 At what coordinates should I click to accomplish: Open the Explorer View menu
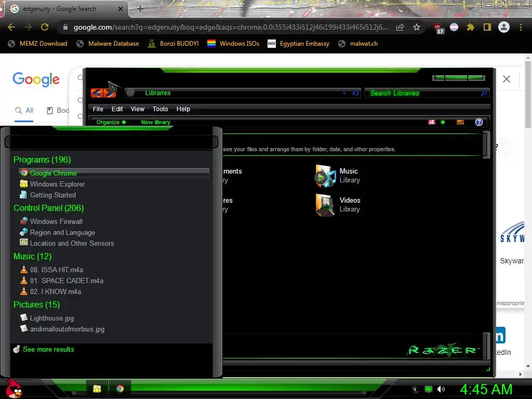coord(137,109)
